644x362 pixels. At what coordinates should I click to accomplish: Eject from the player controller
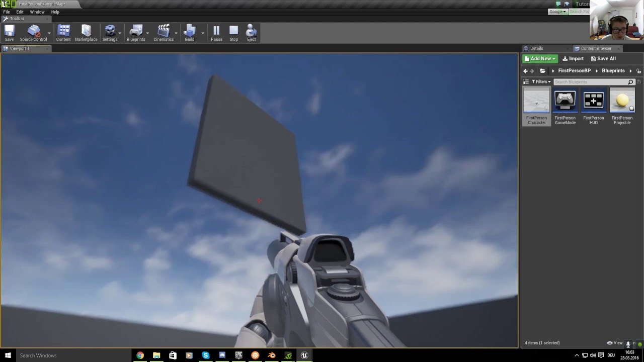(251, 33)
